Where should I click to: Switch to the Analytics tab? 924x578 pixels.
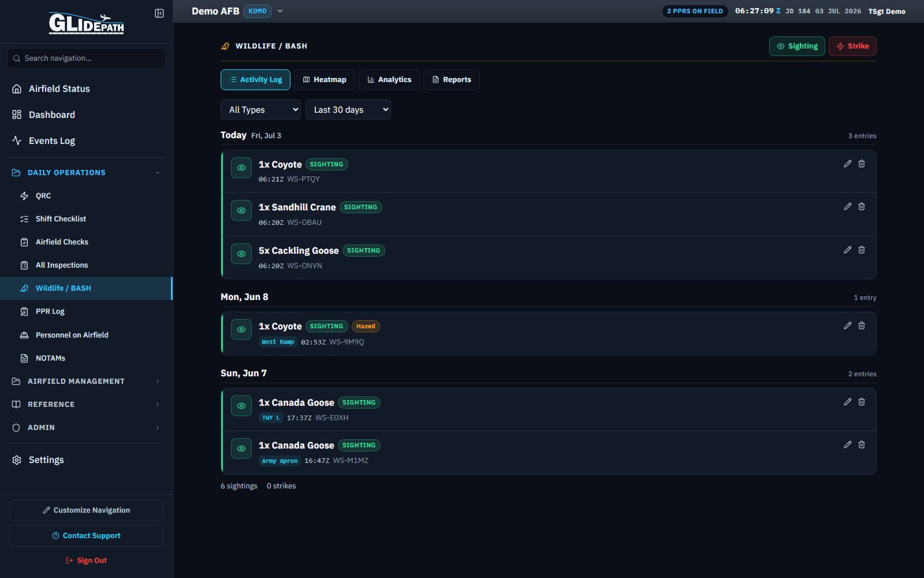click(389, 80)
